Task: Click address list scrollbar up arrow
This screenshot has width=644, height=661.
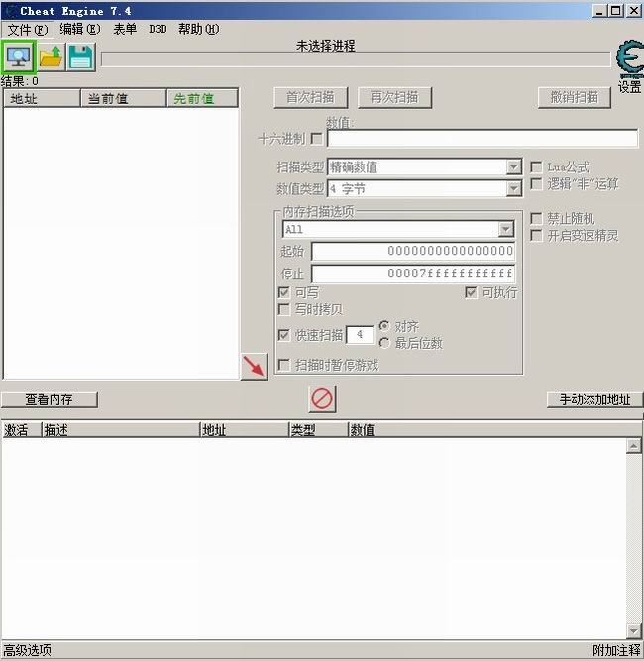Action: 634,446
